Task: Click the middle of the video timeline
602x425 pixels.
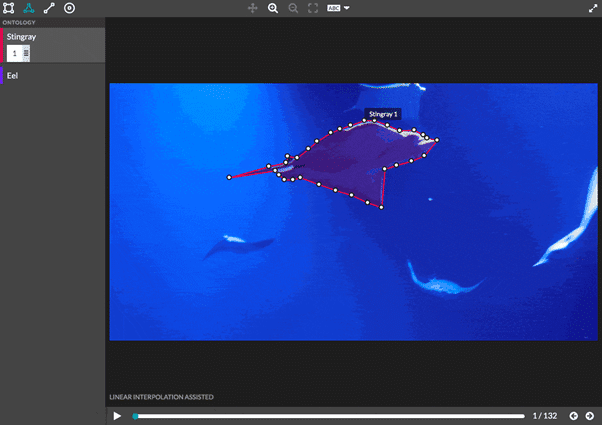Action: click(329, 415)
